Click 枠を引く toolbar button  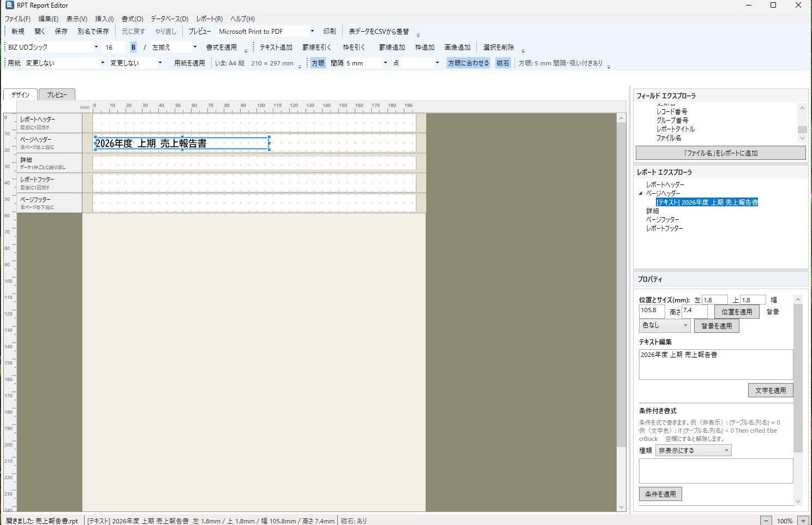[354, 47]
